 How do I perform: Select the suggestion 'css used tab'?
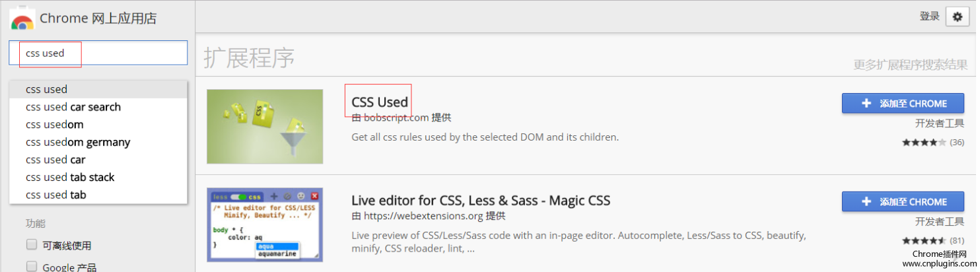click(x=98, y=195)
